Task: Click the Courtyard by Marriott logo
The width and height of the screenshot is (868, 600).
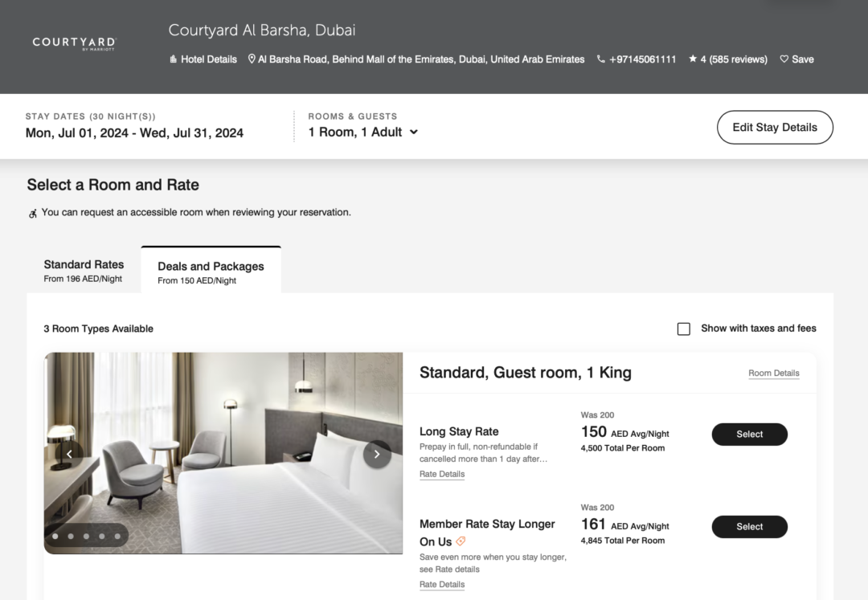Action: point(73,46)
